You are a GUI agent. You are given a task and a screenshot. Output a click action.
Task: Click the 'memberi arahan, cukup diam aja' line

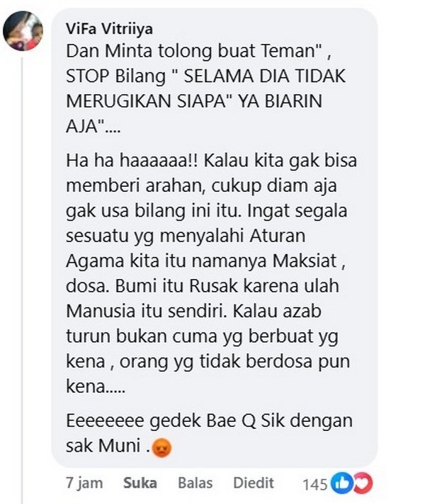coord(201,185)
